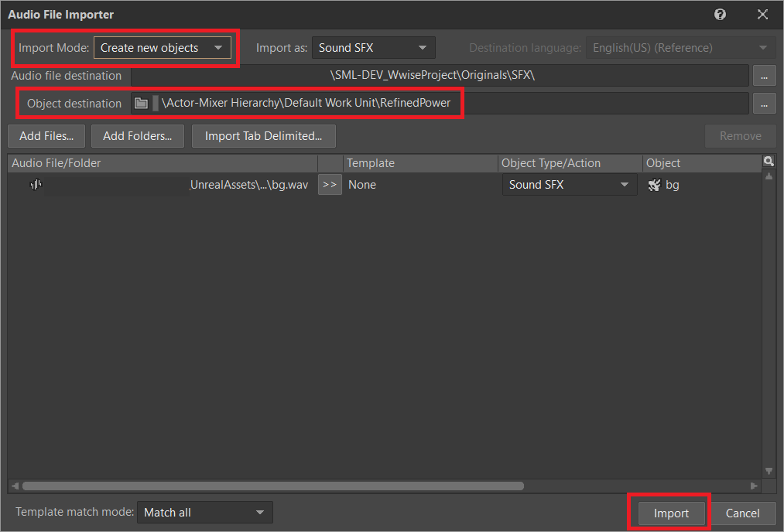Click the horizontal scrollbar right arrow

tap(754, 486)
